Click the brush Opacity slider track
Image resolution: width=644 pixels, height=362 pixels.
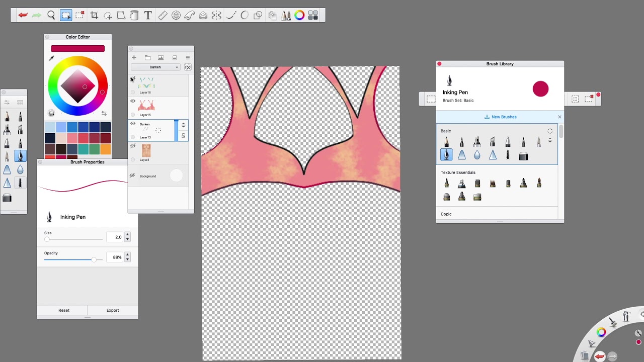pos(73,259)
